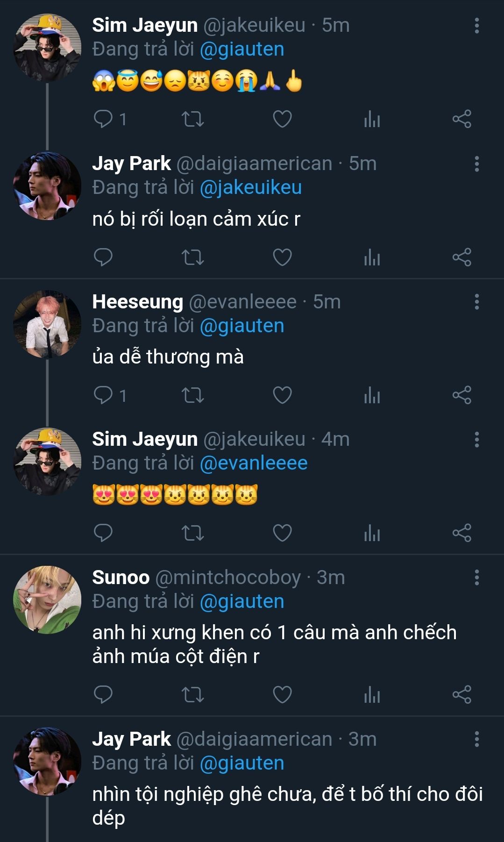Open more options on Sim Jaeyun's first tweet
504x842 pixels.
tap(476, 26)
